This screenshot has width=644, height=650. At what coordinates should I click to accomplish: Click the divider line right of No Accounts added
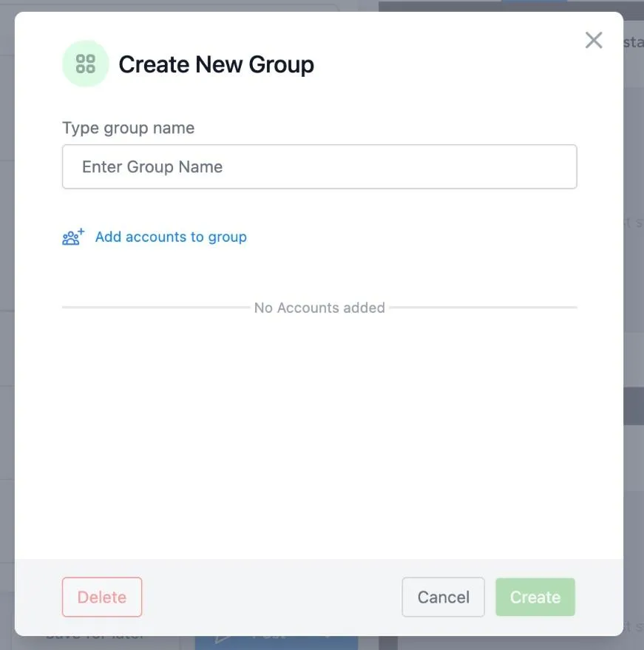(483, 308)
